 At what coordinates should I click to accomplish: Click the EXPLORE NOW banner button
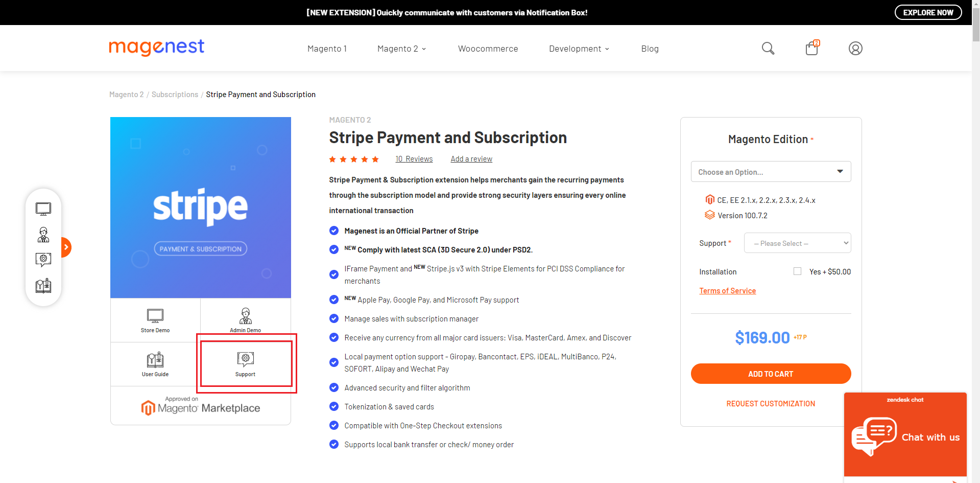coord(928,13)
